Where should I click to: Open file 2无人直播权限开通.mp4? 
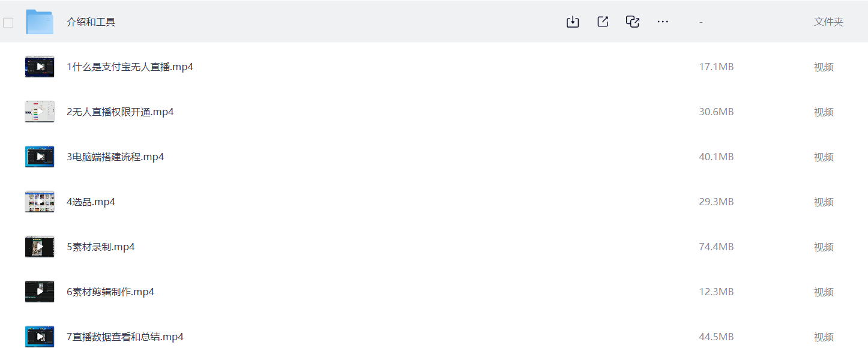pos(120,112)
